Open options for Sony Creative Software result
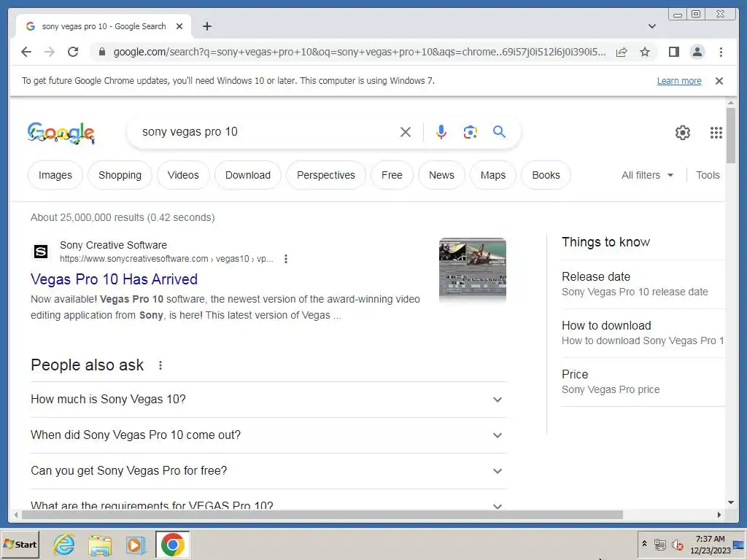747x560 pixels. coord(286,259)
